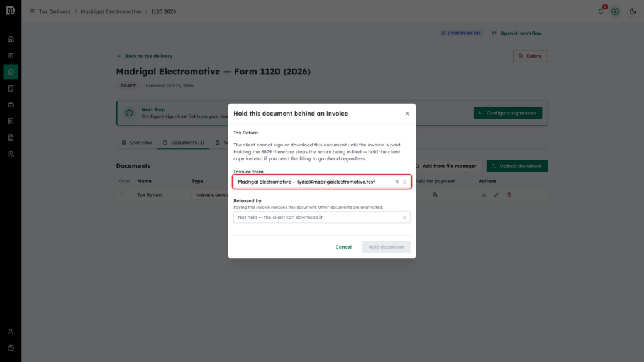
Task: Click Upload document
Action: [517, 166]
